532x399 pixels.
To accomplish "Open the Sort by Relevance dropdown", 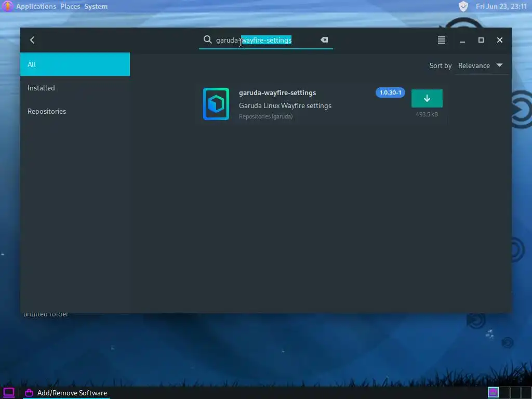I will tap(481, 65).
